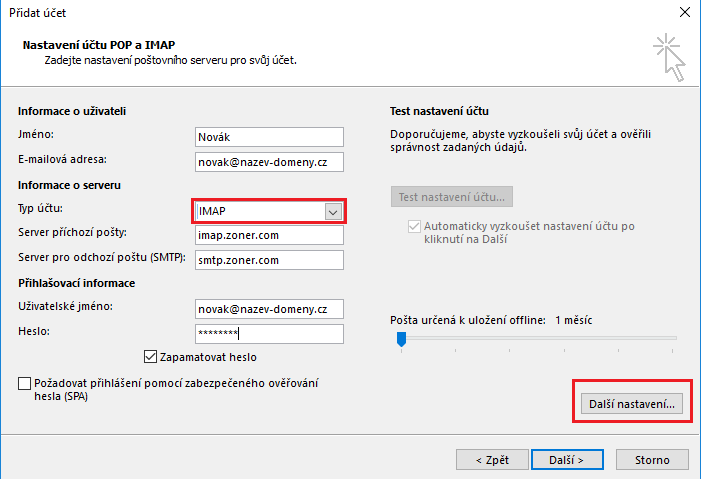Cancel with the Storno button

[651, 459]
